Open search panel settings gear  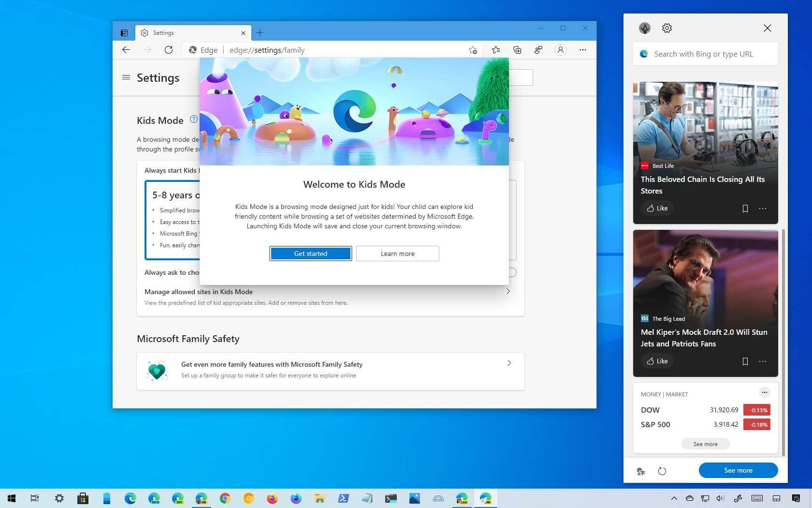point(667,28)
